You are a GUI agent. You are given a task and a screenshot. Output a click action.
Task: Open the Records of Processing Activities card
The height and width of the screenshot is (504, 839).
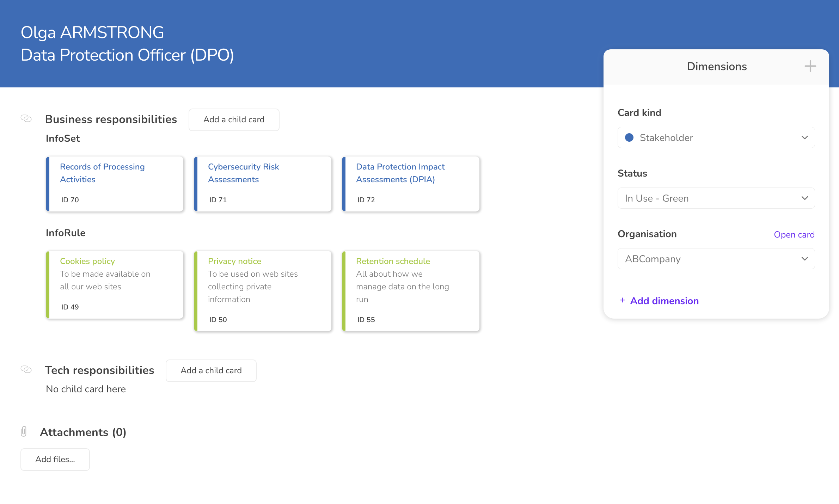[115, 183]
